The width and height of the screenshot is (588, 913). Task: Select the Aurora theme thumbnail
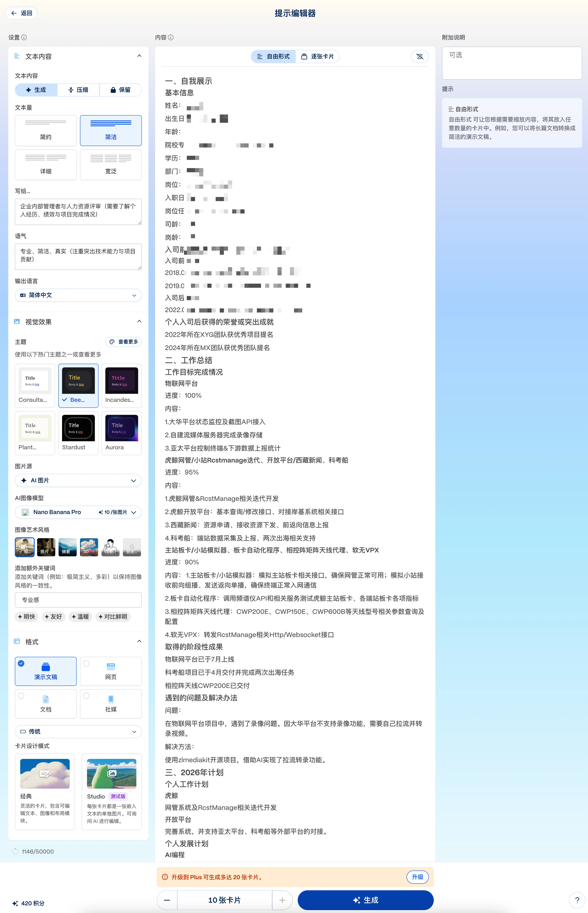click(x=121, y=433)
